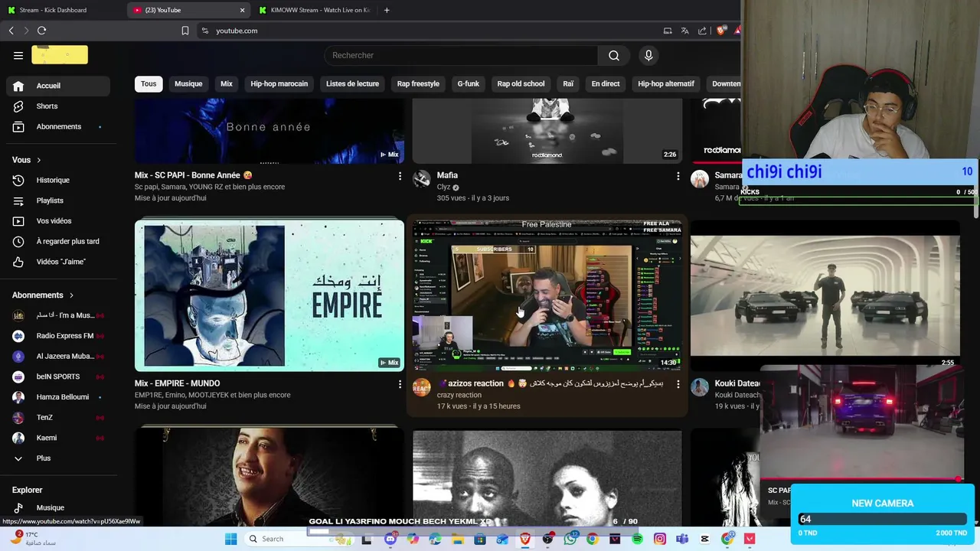Launch Spotify from the taskbar
Screen dimensions: 980x551
(638, 539)
